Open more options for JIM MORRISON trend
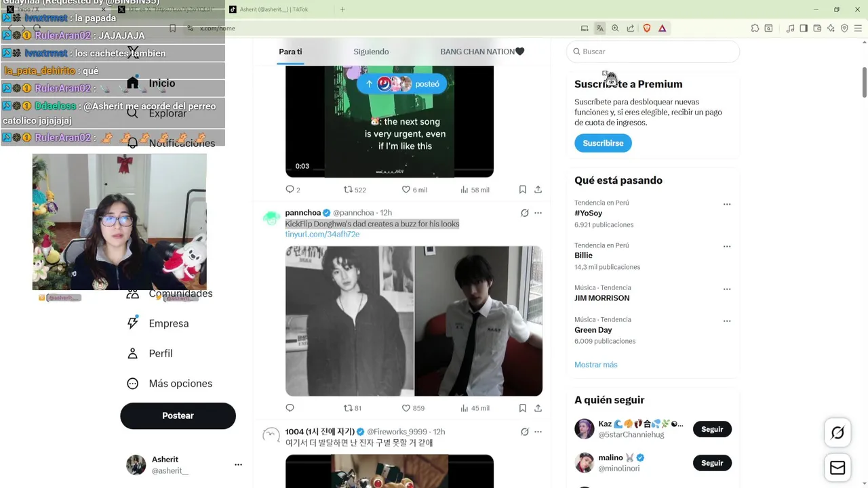The height and width of the screenshot is (488, 868). pos(727,289)
